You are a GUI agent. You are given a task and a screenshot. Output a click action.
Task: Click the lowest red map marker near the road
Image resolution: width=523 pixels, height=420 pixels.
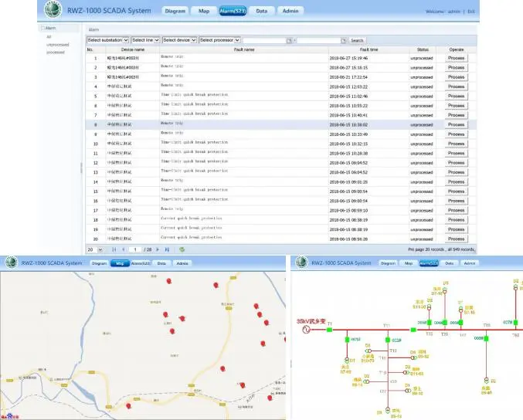[128, 405]
